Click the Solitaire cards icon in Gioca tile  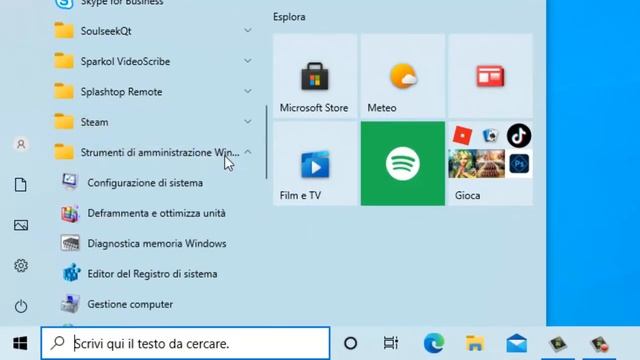point(490,136)
